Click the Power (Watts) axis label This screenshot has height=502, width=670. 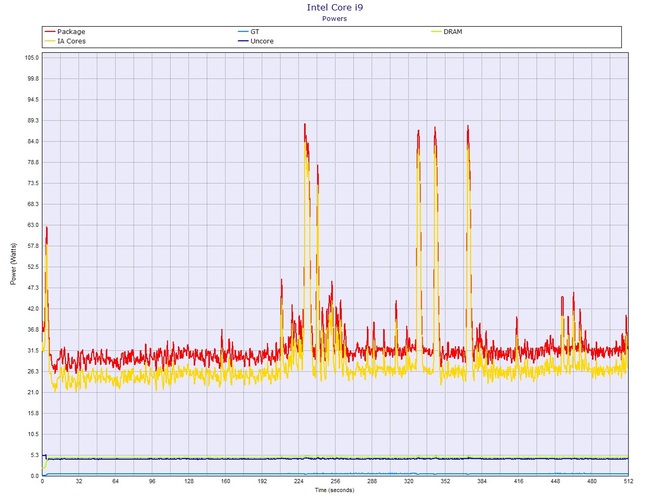click(x=13, y=264)
